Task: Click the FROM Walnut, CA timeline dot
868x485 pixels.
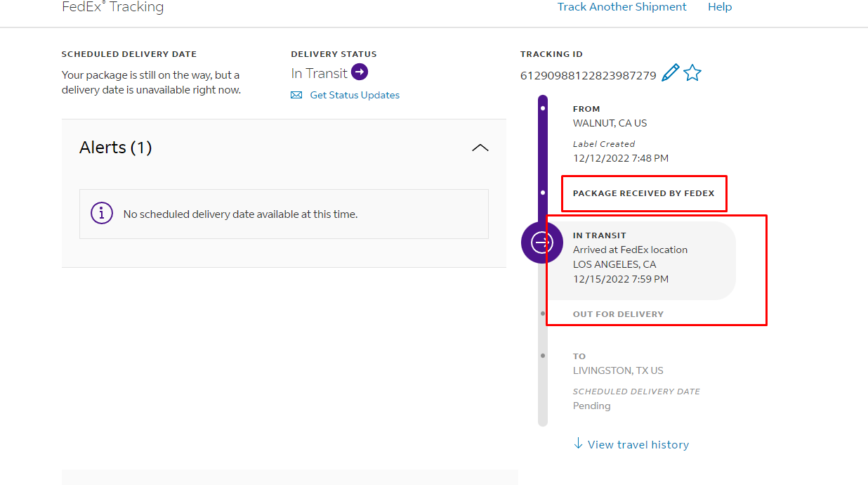Action: 543,109
